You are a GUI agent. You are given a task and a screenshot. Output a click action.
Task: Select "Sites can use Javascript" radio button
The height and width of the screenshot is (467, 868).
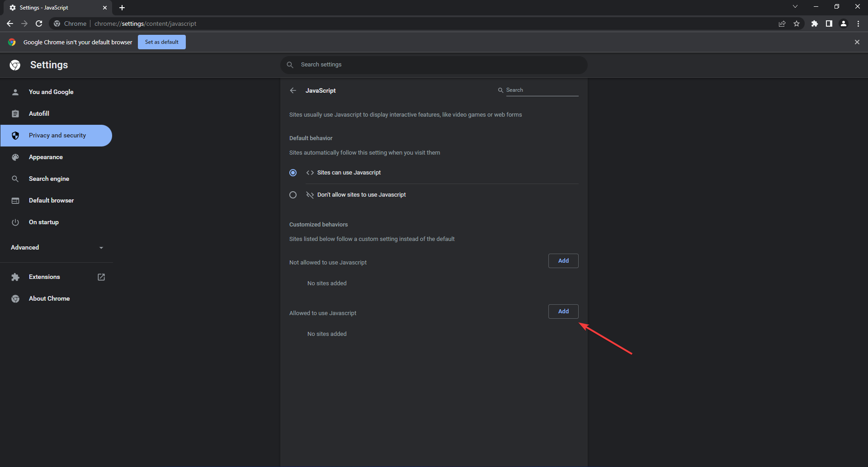tap(293, 173)
